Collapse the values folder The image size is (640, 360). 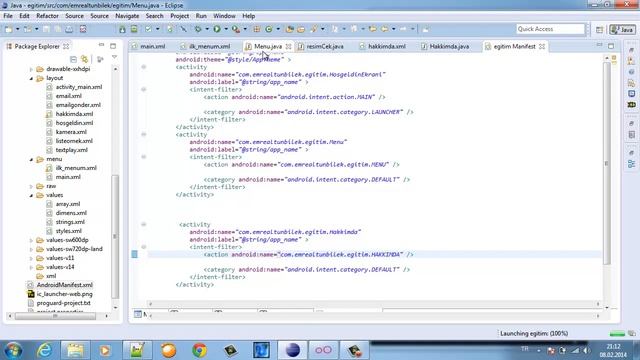point(31,196)
